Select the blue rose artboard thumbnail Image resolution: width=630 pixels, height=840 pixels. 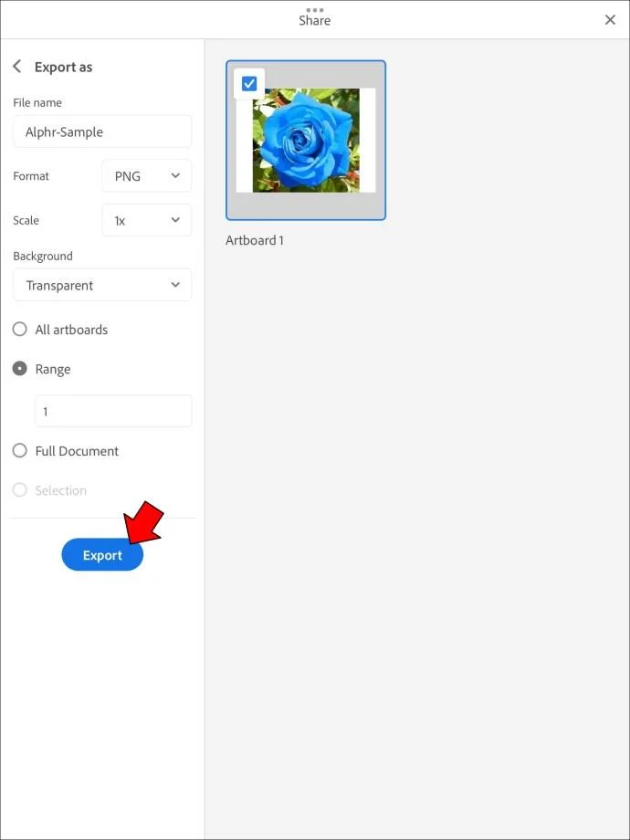click(x=306, y=141)
